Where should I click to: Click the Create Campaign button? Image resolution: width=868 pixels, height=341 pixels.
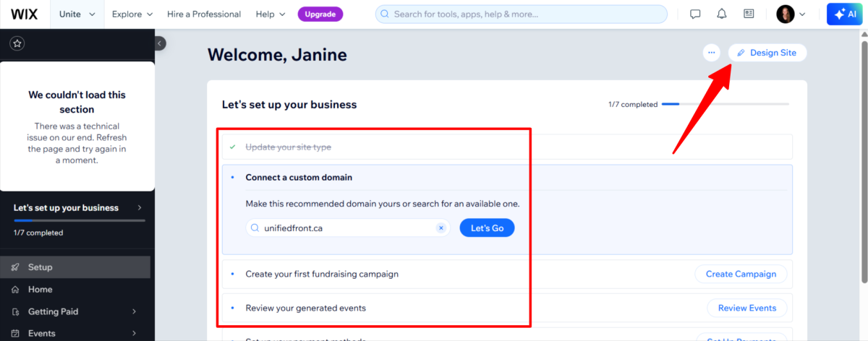tap(741, 274)
